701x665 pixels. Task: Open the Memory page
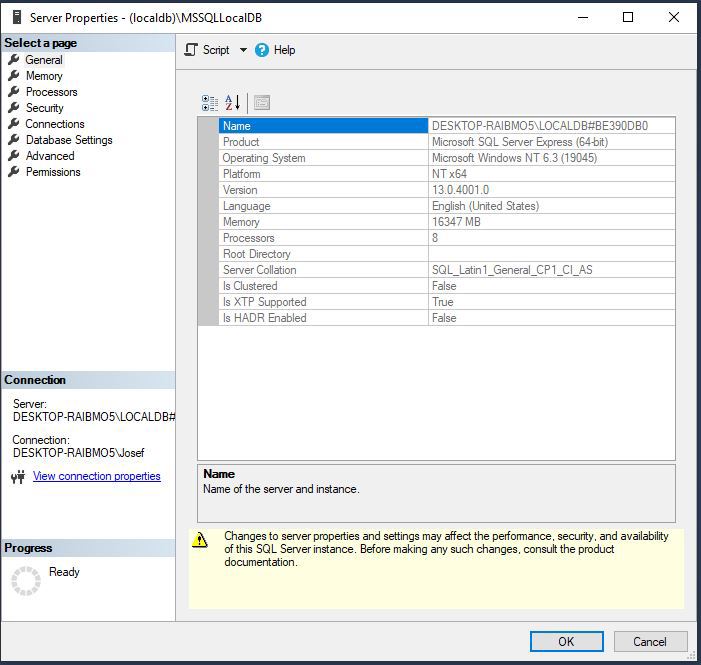(44, 76)
